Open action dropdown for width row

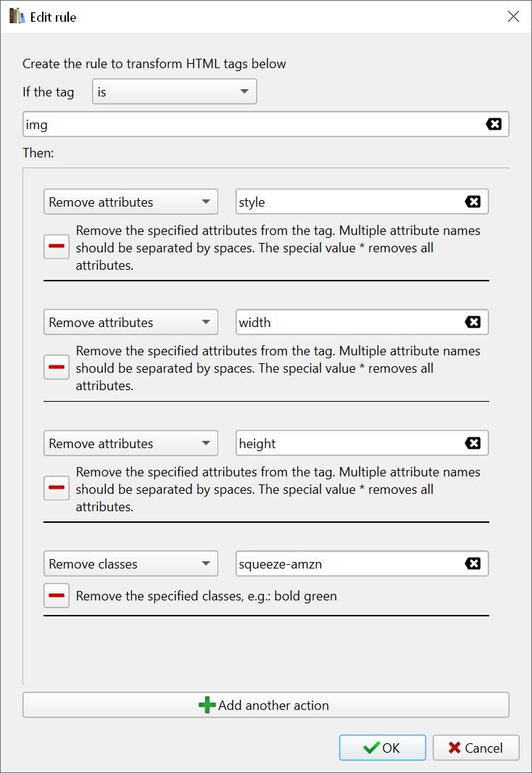click(130, 322)
